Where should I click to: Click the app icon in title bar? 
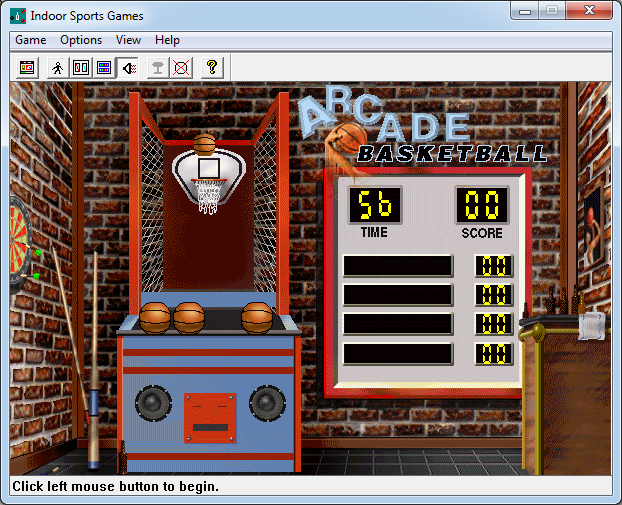pyautogui.click(x=18, y=16)
